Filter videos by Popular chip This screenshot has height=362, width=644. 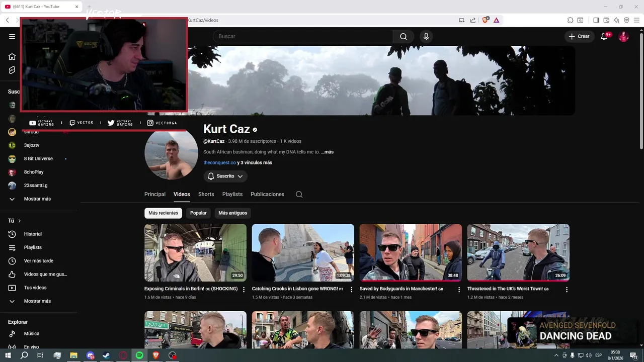(198, 213)
